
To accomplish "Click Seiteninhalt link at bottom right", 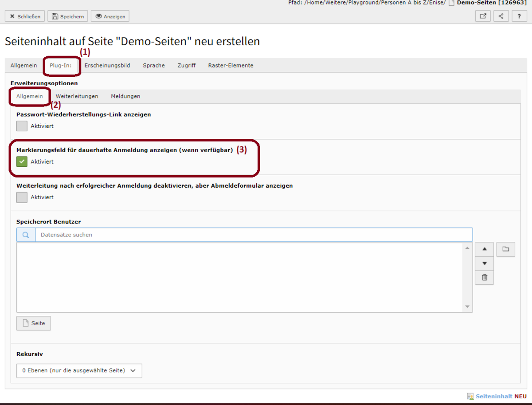I will coord(494,397).
